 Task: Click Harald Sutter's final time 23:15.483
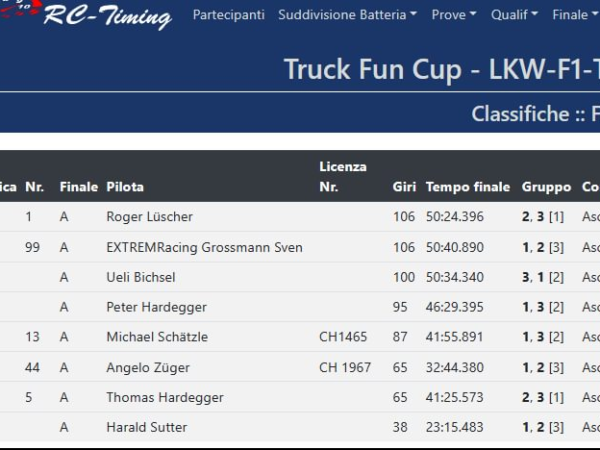[x=454, y=427]
